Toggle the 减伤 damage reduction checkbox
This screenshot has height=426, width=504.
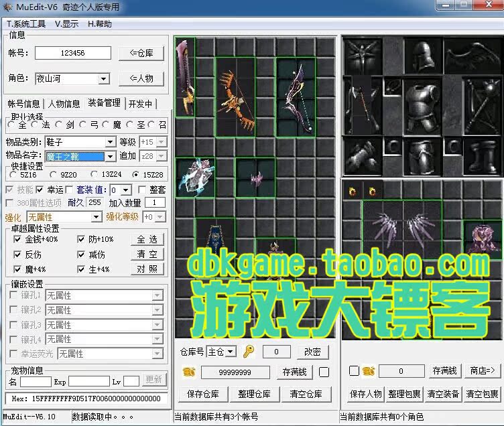pyautogui.click(x=81, y=255)
